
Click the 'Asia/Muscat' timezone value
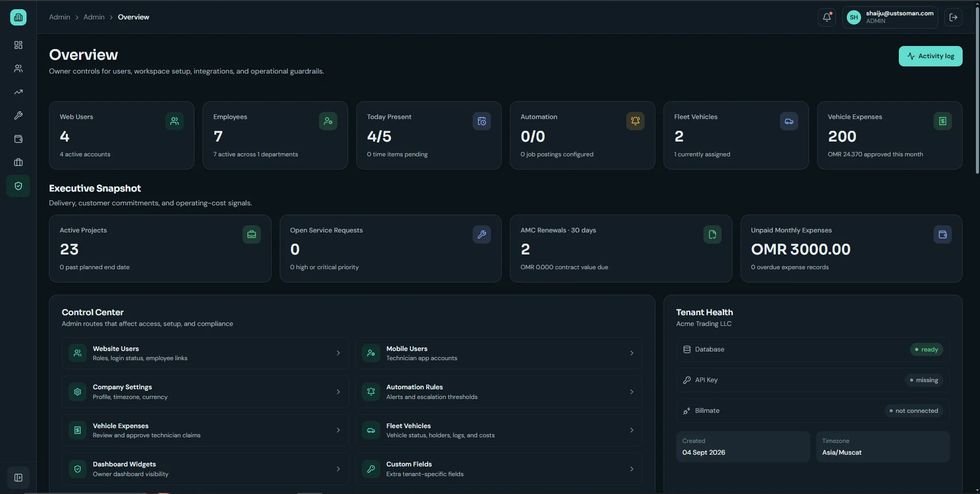[x=842, y=453]
